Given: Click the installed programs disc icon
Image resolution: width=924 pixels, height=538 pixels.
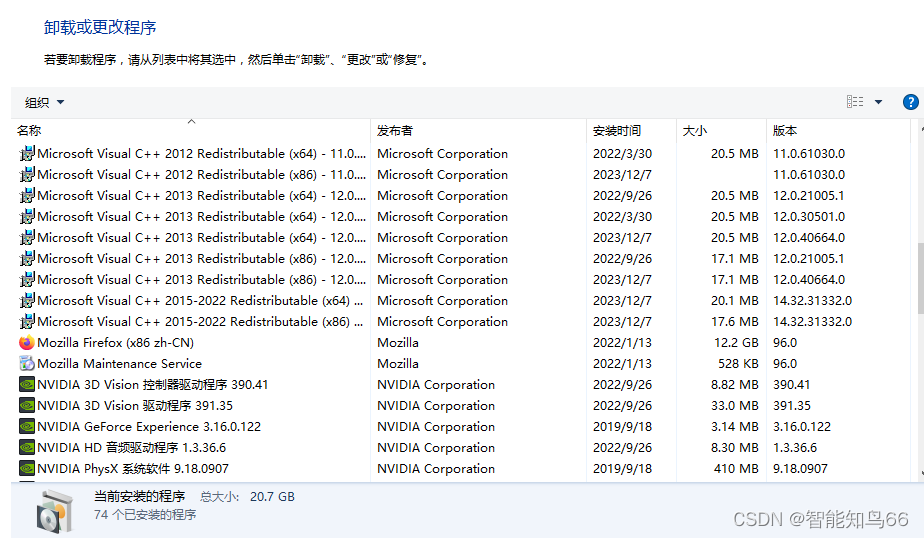Looking at the screenshot, I should tap(55, 511).
